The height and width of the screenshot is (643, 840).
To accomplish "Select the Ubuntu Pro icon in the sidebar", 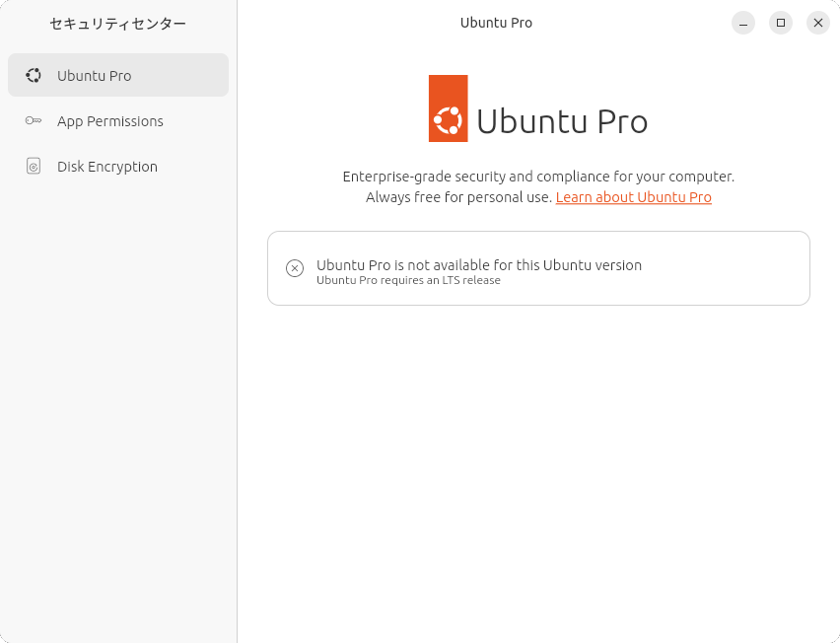I will 34,74.
